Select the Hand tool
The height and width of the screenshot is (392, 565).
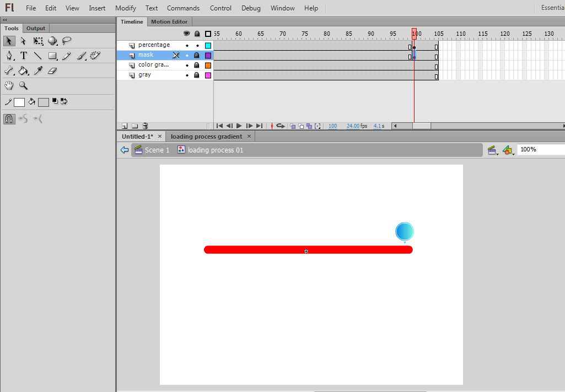point(9,86)
